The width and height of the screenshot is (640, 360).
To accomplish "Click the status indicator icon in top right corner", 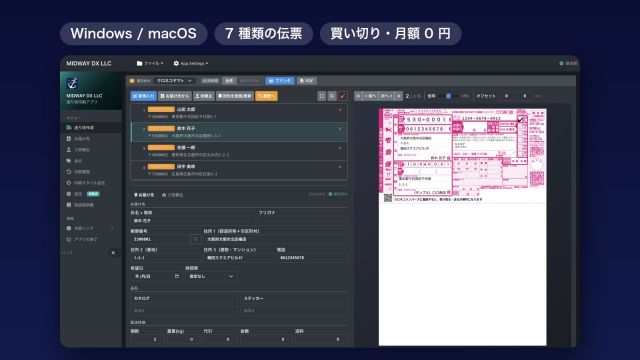I will coord(561,63).
